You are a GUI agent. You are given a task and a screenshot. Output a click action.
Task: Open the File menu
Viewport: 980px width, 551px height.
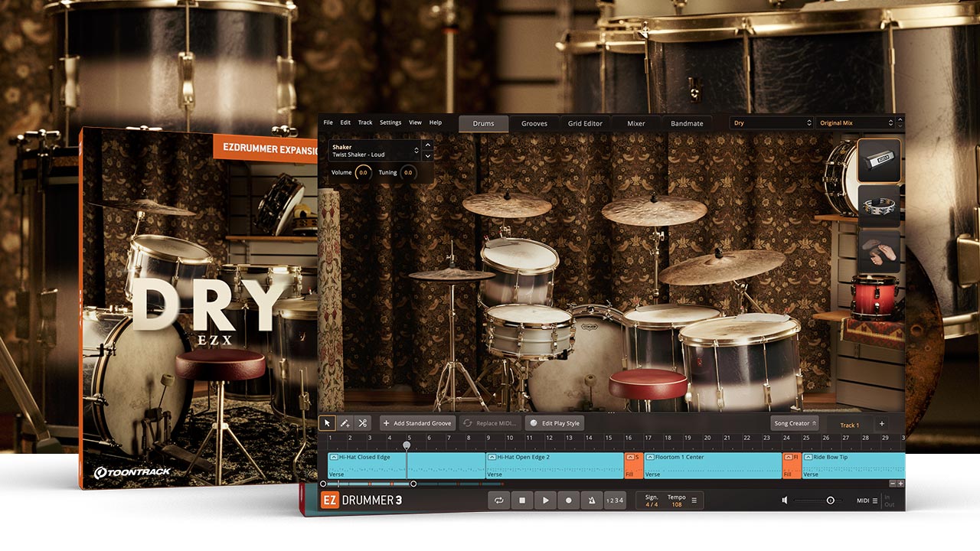pos(328,122)
